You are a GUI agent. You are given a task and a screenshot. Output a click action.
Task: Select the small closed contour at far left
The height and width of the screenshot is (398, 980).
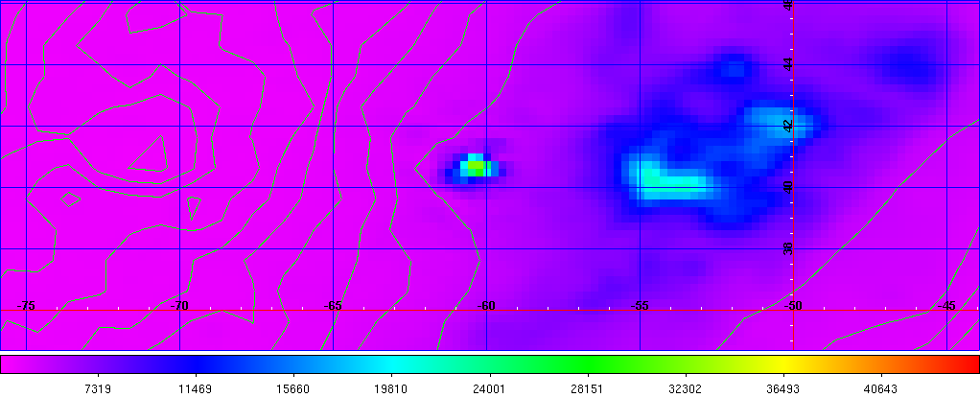pyautogui.click(x=69, y=199)
